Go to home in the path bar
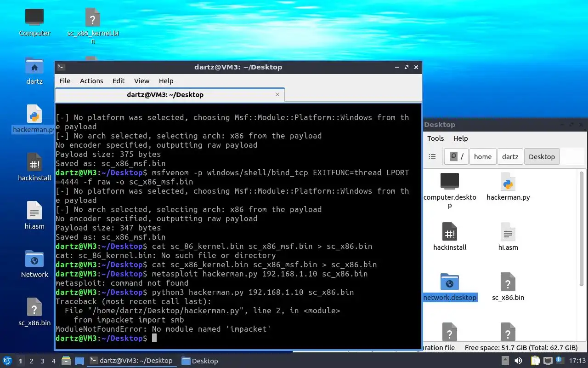 click(483, 156)
